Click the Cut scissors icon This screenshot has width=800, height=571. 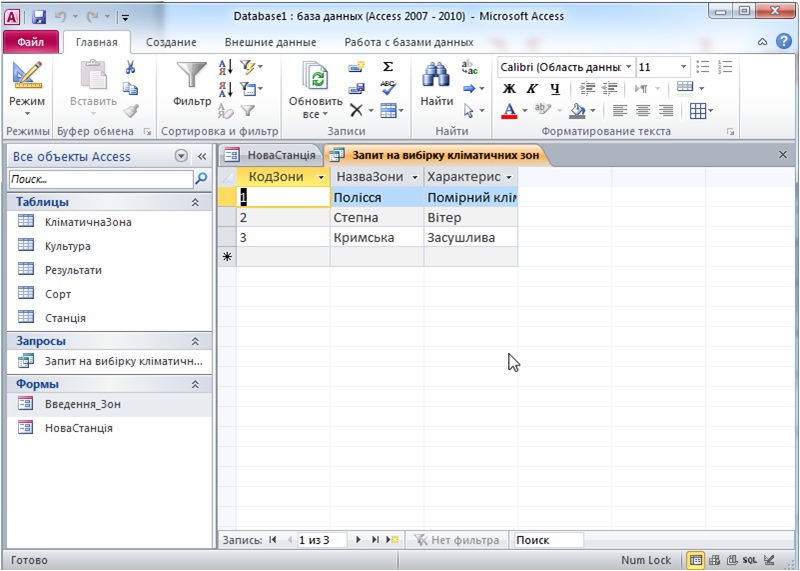[130, 67]
